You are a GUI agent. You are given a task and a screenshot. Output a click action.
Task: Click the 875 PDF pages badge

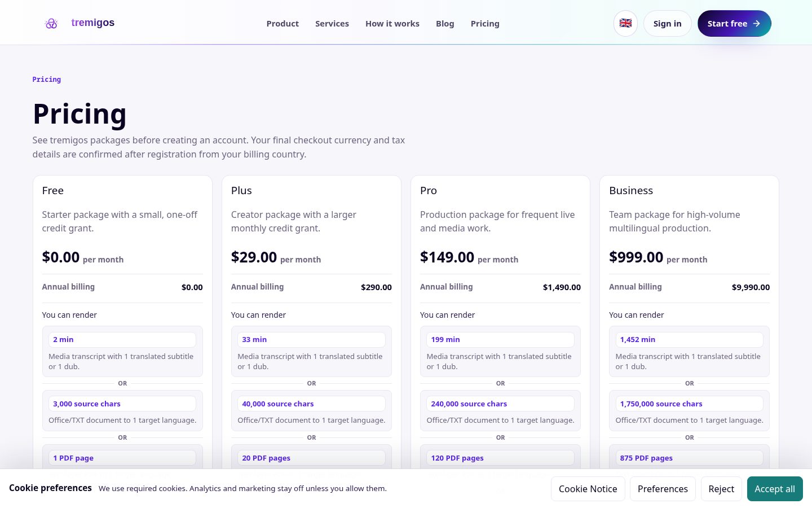tap(689, 458)
